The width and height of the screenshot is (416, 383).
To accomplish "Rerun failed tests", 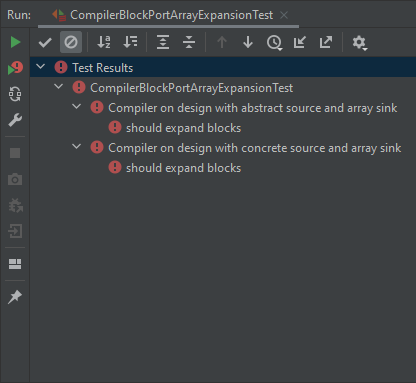I will (x=15, y=68).
